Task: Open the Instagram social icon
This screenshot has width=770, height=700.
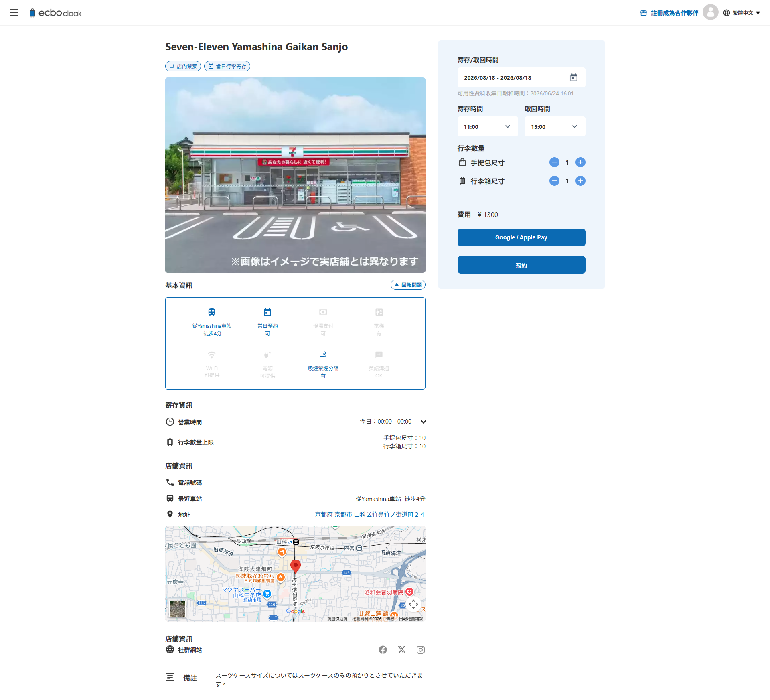Action: point(421,650)
